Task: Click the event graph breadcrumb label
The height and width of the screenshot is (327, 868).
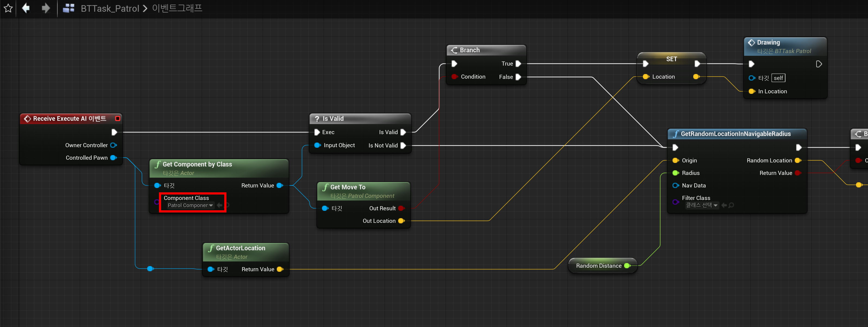Action: [x=177, y=8]
